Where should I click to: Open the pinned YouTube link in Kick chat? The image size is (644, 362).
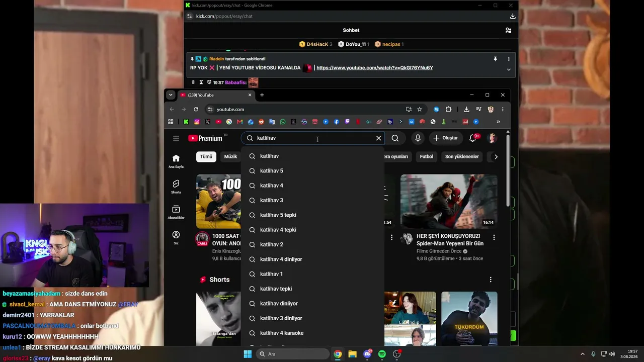[x=375, y=68]
